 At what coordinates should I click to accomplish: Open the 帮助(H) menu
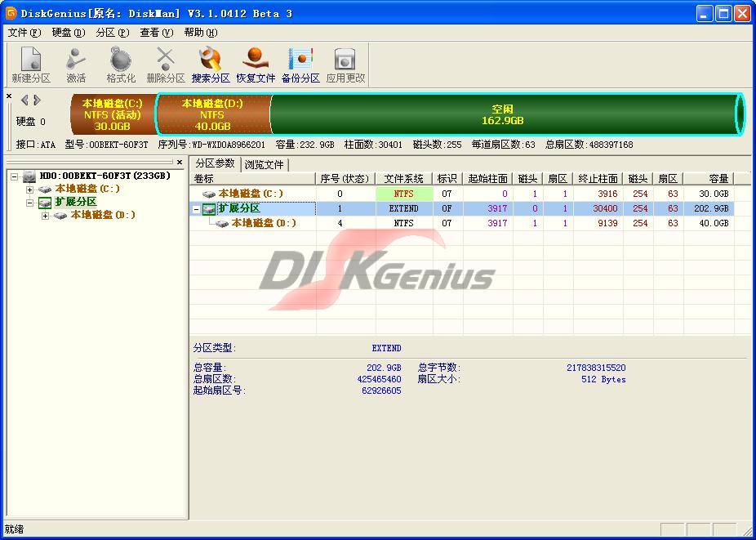click(x=201, y=33)
